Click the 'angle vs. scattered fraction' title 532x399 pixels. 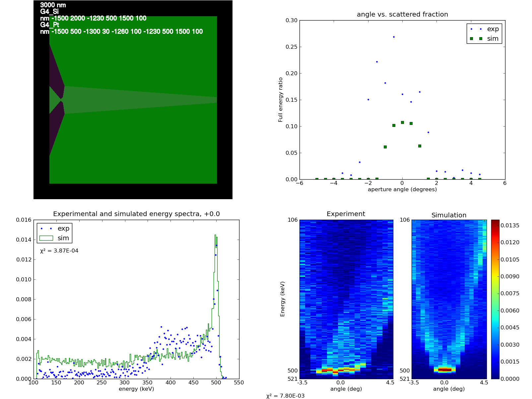pyautogui.click(x=402, y=14)
